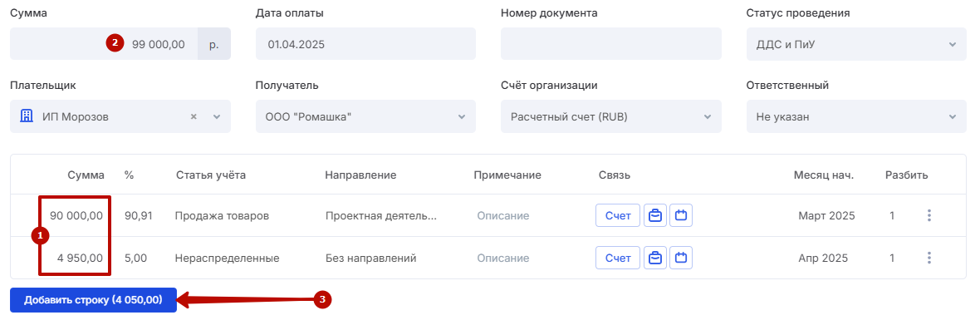Open three-dot menu for Нераспределенные row
Screen dimensions: 980x325
pos(929,258)
